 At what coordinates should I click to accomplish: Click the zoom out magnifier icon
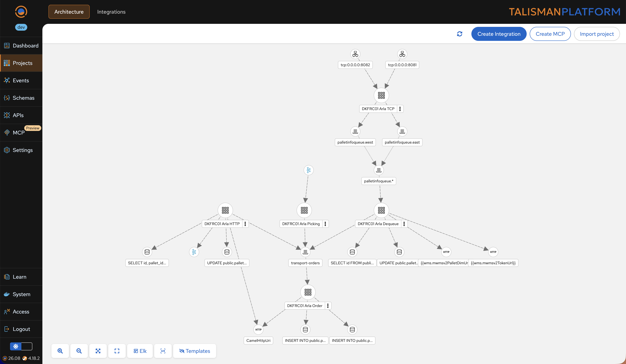click(x=79, y=351)
